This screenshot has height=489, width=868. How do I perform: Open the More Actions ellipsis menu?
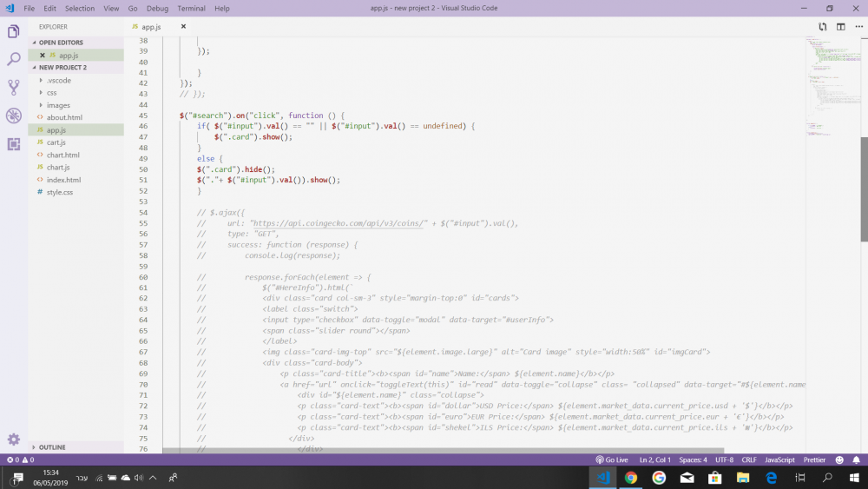[858, 27]
